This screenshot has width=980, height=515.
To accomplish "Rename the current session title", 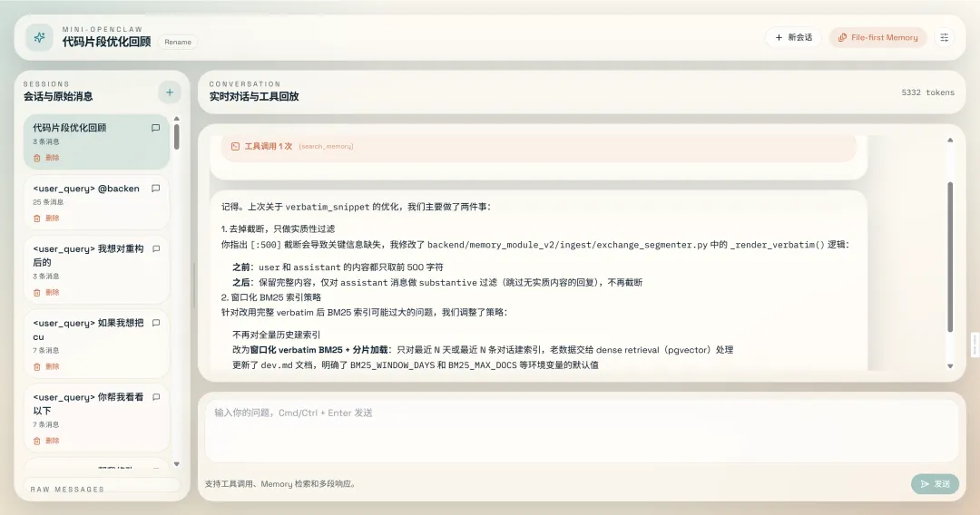I will pyautogui.click(x=178, y=42).
